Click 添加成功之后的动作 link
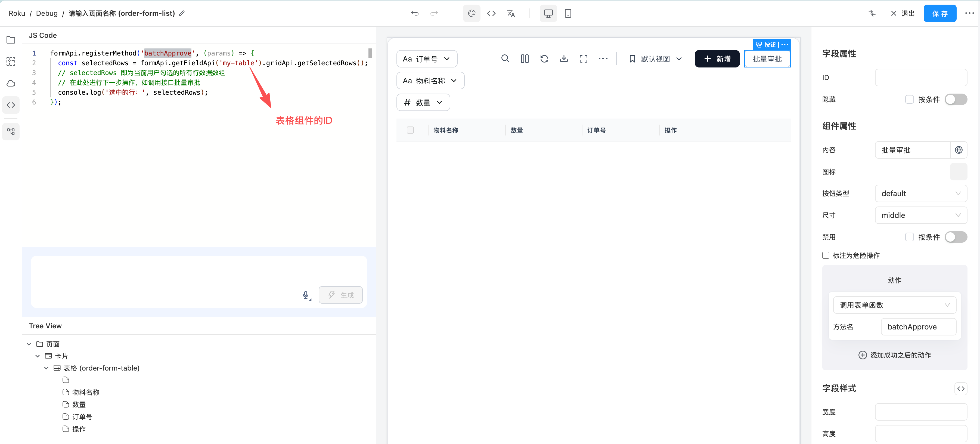The image size is (980, 444). click(894, 355)
